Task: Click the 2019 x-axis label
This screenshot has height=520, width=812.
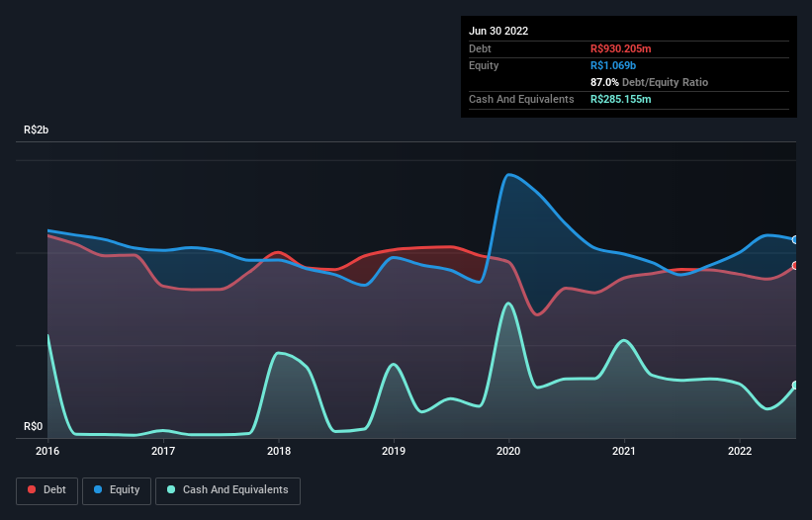Action: (394, 451)
